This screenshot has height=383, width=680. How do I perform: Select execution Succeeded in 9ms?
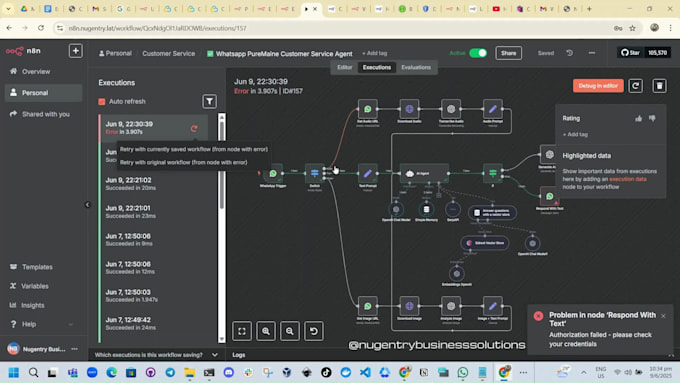154,239
